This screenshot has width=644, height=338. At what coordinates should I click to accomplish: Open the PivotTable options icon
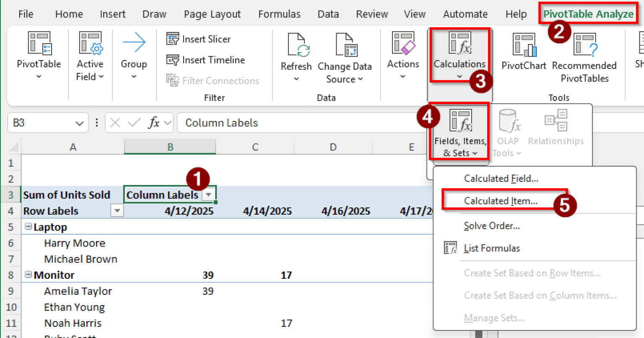click(x=39, y=44)
